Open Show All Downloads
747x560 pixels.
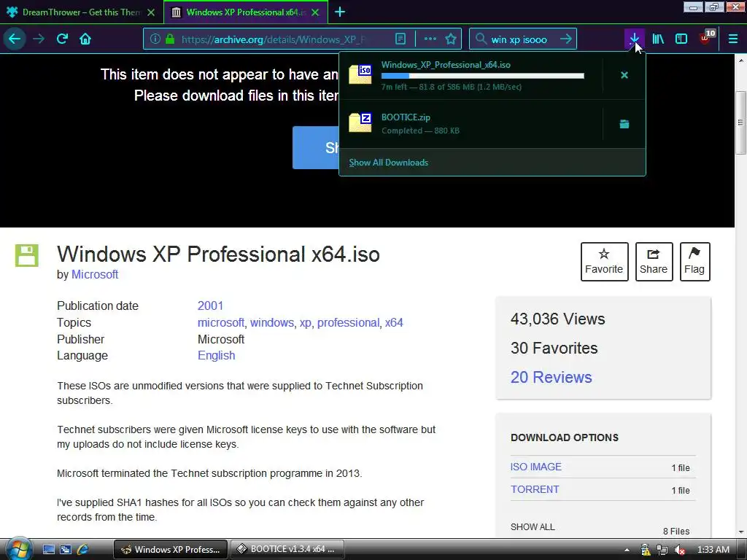click(x=388, y=163)
